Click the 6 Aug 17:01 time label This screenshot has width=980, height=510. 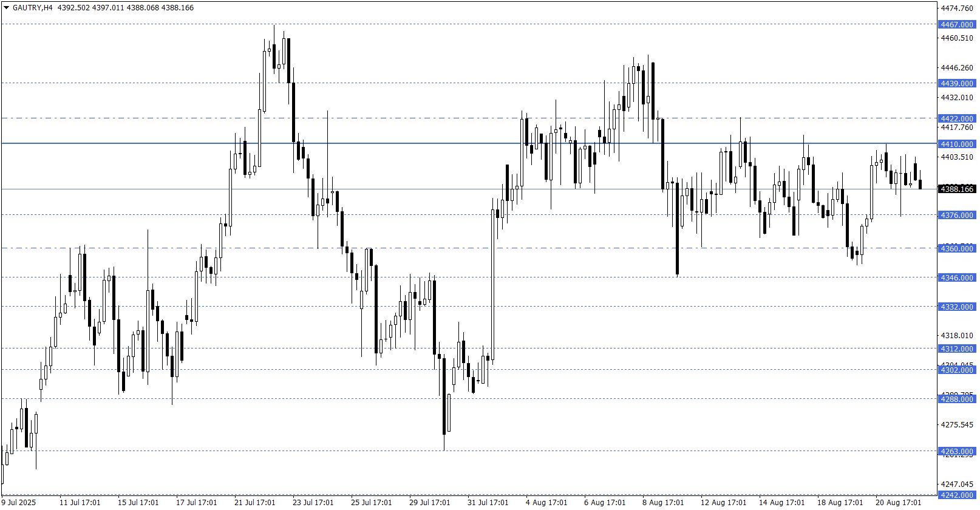tap(605, 503)
